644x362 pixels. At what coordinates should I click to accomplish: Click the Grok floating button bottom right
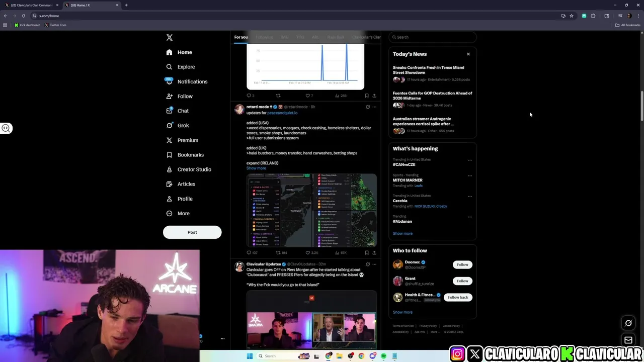click(x=628, y=323)
